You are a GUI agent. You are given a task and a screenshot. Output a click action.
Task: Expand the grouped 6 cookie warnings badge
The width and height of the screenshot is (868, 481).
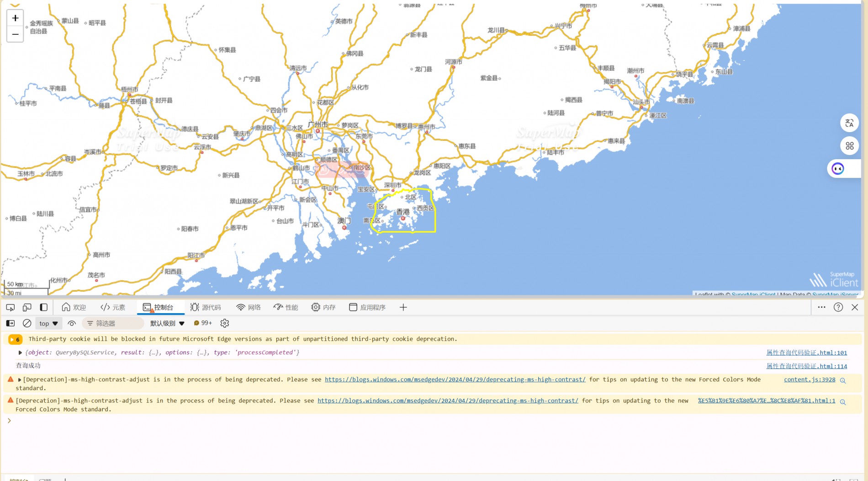(16, 339)
